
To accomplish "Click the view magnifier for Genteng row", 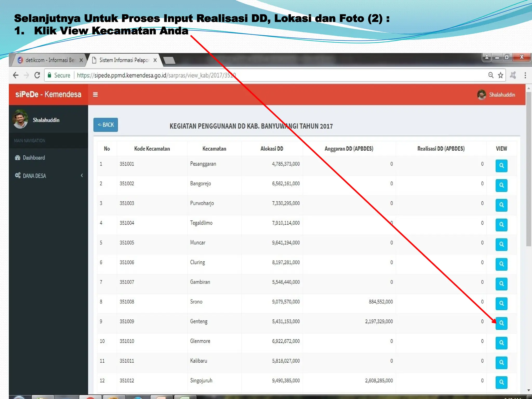I will [x=501, y=323].
